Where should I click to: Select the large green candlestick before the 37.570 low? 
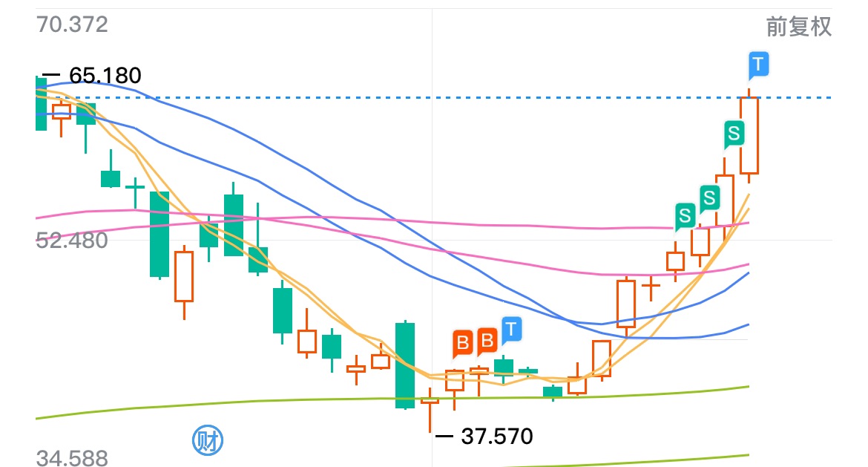click(x=405, y=365)
